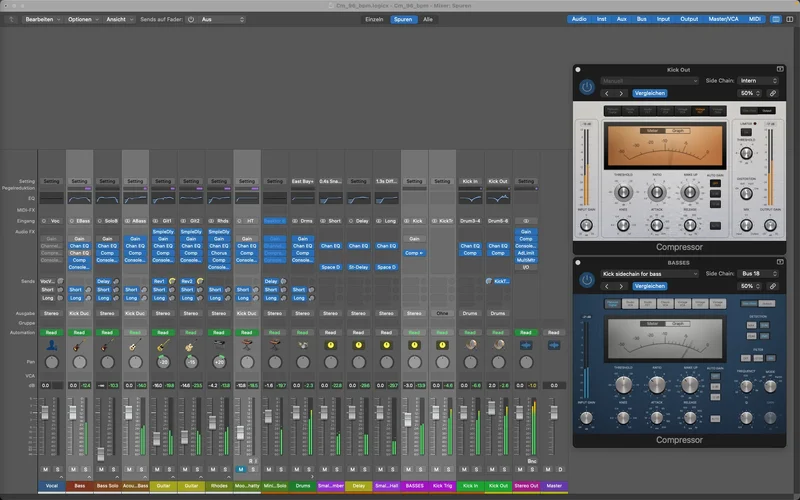Click the Bass Solo channel volume fader
Image resolution: width=800 pixels, height=500 pixels.
pyautogui.click(x=101, y=454)
